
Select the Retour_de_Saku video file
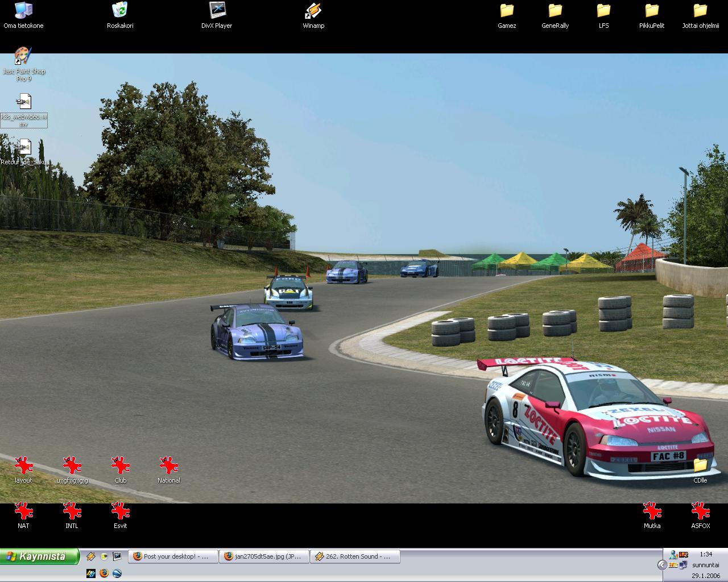coord(23,152)
